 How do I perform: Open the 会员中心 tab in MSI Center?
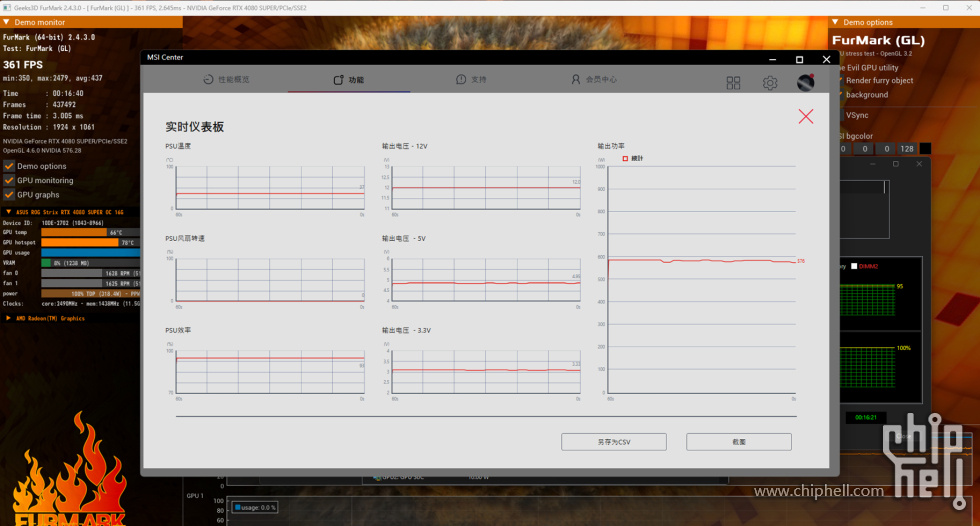594,79
